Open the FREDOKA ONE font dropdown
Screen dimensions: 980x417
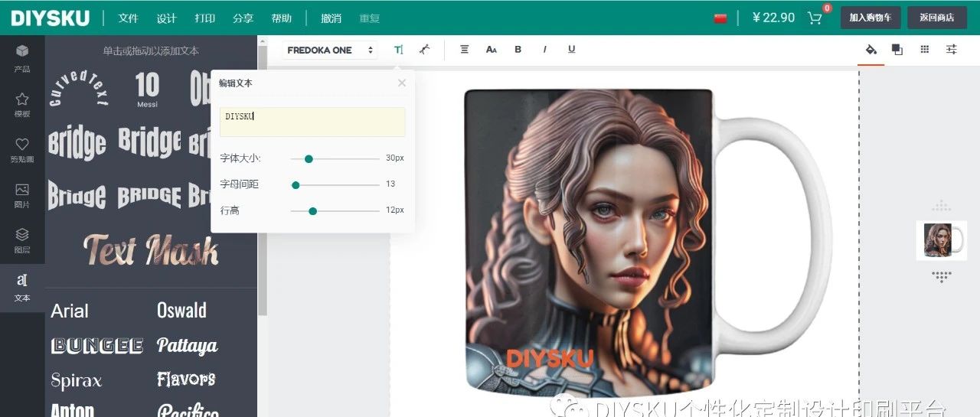point(330,50)
